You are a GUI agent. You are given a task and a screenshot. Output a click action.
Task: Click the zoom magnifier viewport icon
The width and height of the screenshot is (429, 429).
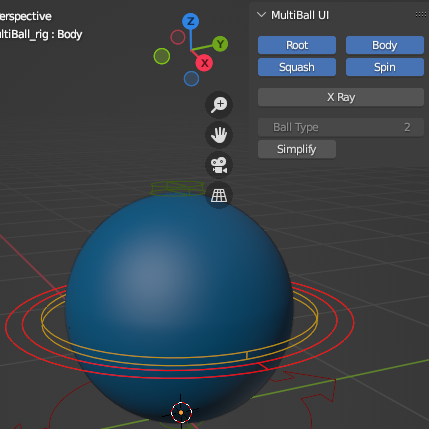click(219, 105)
